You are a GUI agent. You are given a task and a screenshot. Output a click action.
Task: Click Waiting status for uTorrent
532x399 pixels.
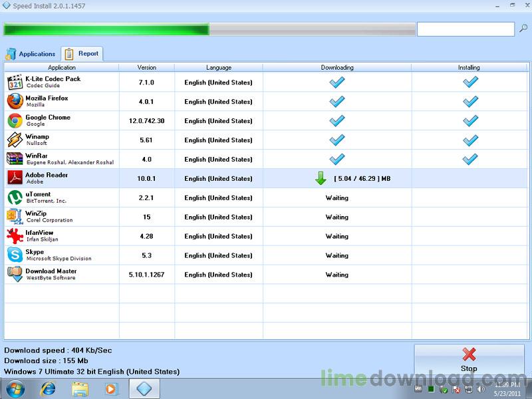pos(337,198)
